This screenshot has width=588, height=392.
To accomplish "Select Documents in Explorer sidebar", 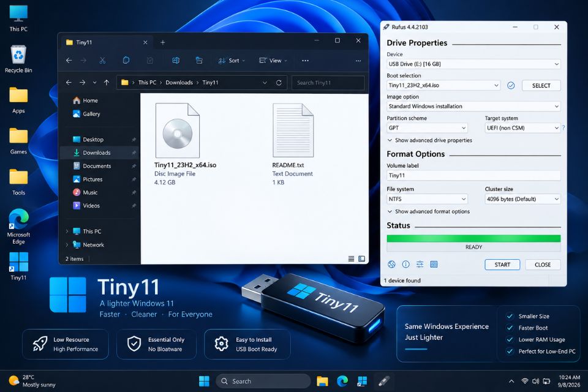I will click(x=99, y=166).
